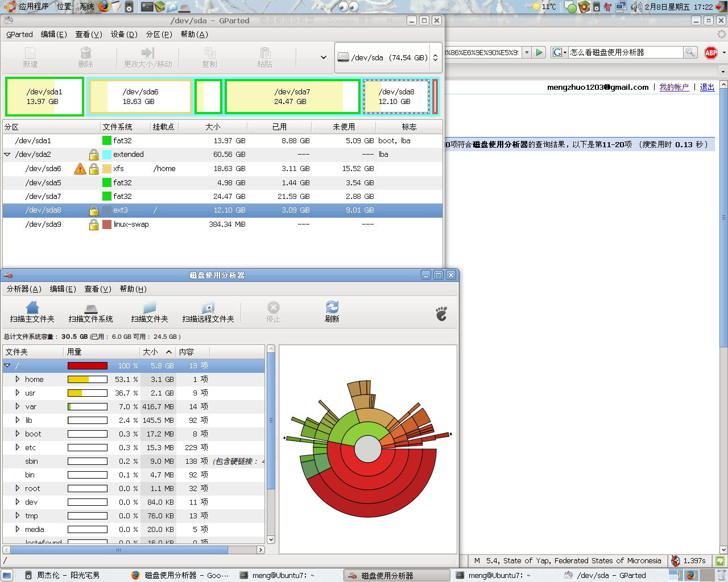Click the Google search input field

626,52
